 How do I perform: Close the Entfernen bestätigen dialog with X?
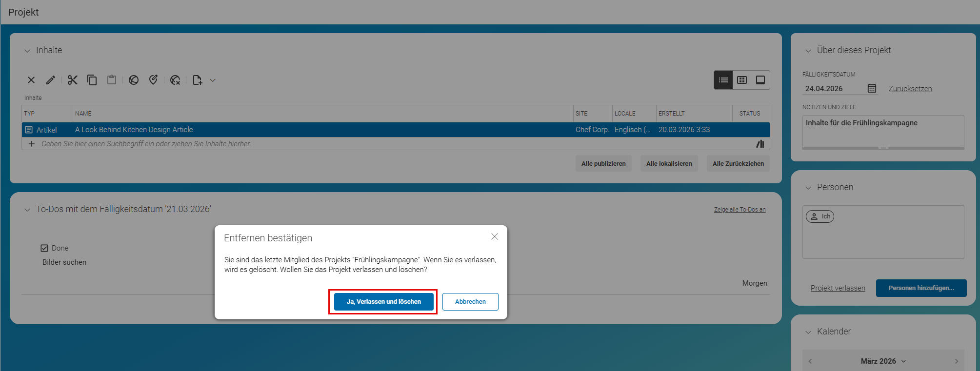(495, 236)
